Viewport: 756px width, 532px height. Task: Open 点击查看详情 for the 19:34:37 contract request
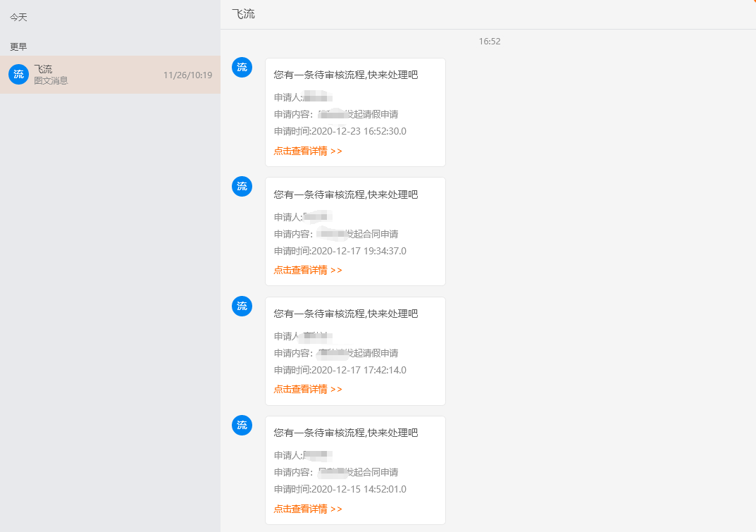pos(308,270)
